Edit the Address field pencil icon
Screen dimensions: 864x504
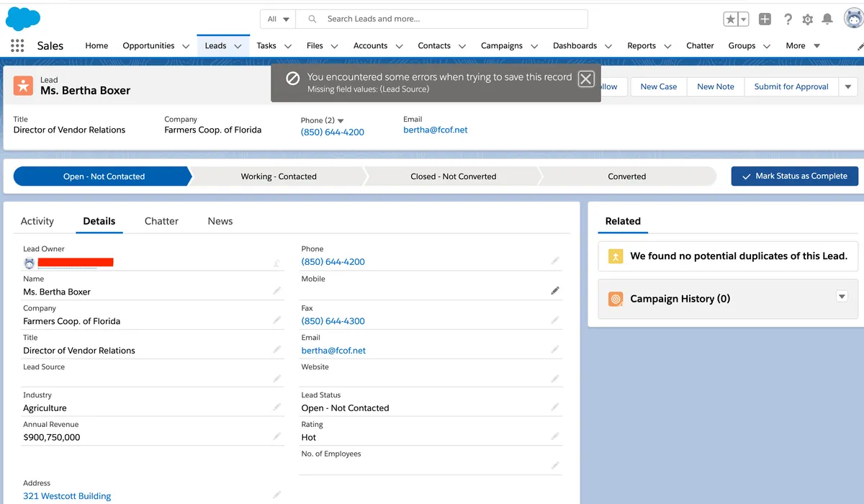tap(277, 495)
